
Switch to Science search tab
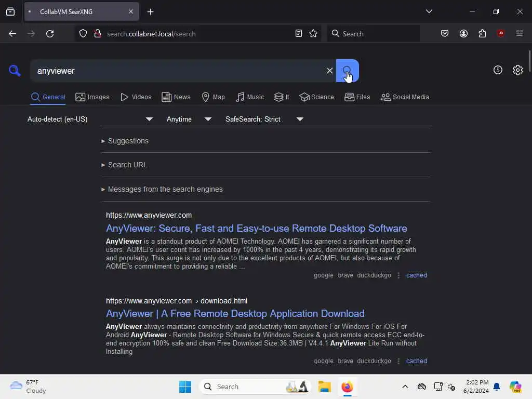[316, 97]
